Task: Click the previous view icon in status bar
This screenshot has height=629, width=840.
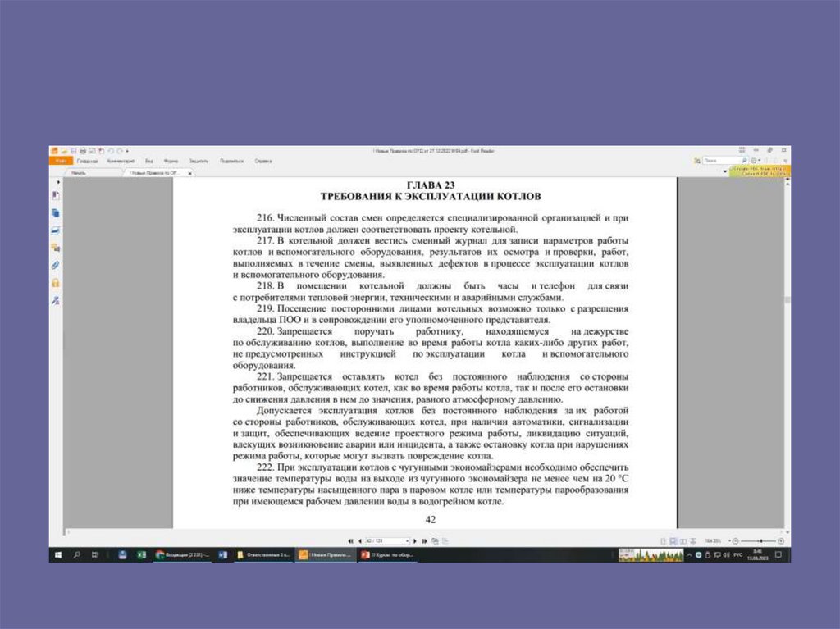Action: tap(435, 541)
